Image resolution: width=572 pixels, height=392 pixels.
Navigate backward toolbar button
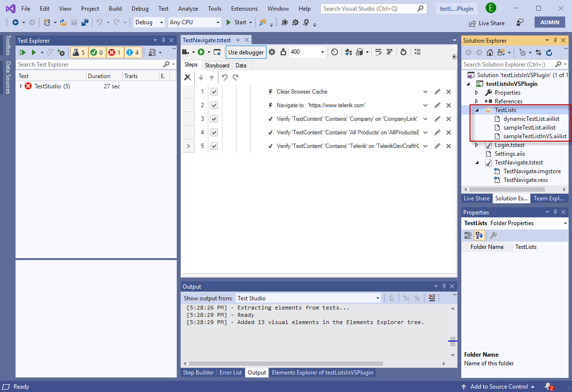pos(16,23)
